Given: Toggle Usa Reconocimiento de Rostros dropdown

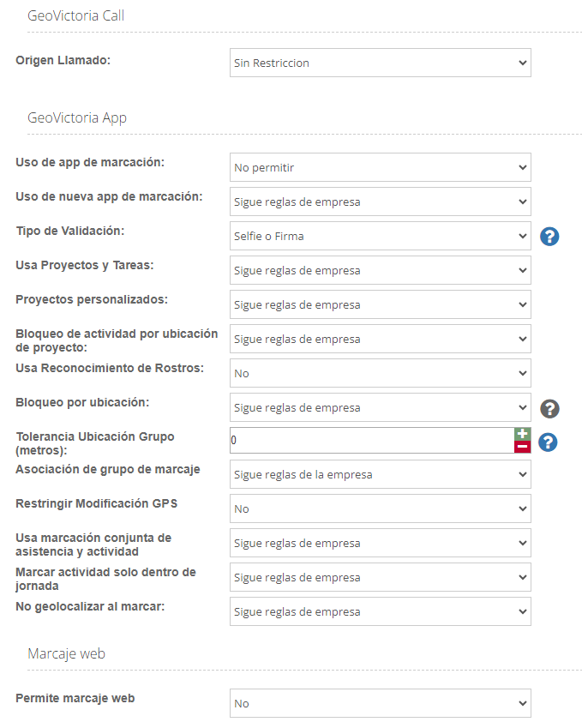Looking at the screenshot, I should coord(380,374).
